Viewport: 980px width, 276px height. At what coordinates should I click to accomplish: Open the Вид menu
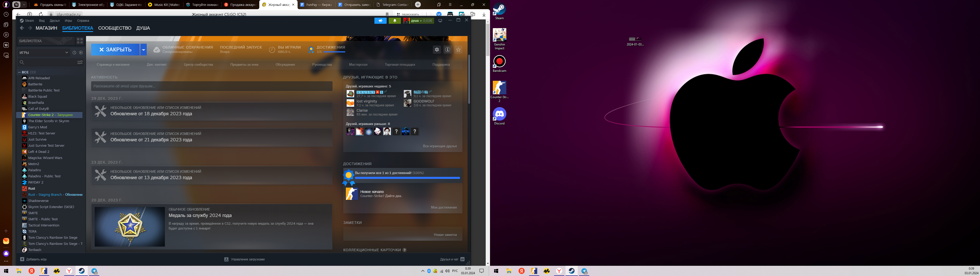42,21
